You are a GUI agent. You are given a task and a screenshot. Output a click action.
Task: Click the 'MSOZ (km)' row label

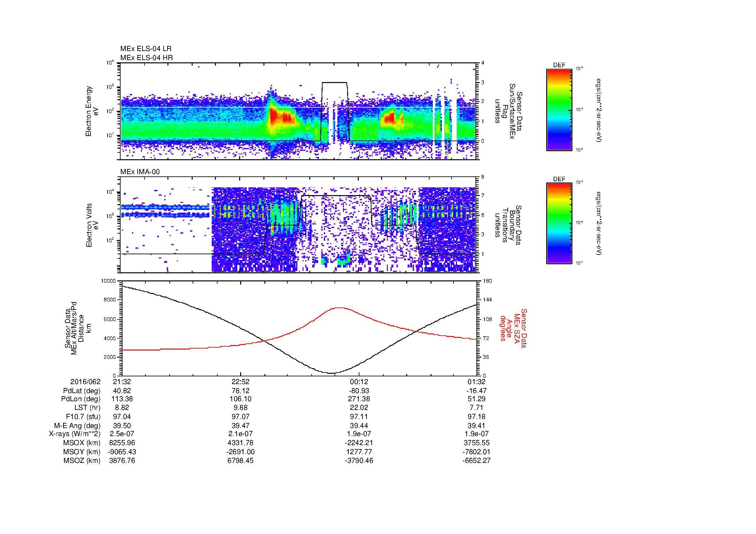click(x=82, y=461)
